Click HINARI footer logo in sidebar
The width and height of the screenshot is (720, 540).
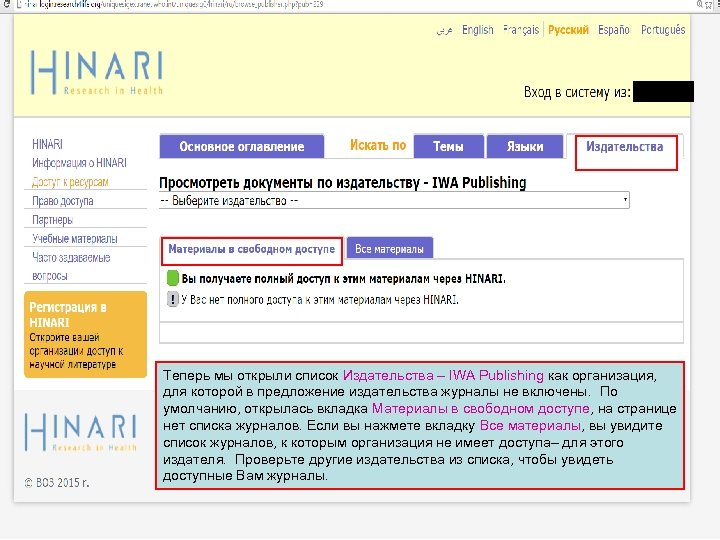pyautogui.click(x=81, y=432)
